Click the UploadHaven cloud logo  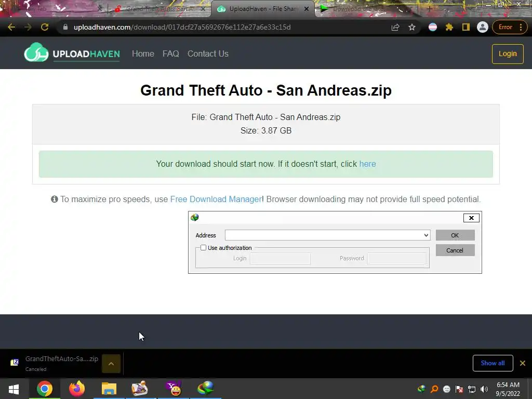coord(36,52)
